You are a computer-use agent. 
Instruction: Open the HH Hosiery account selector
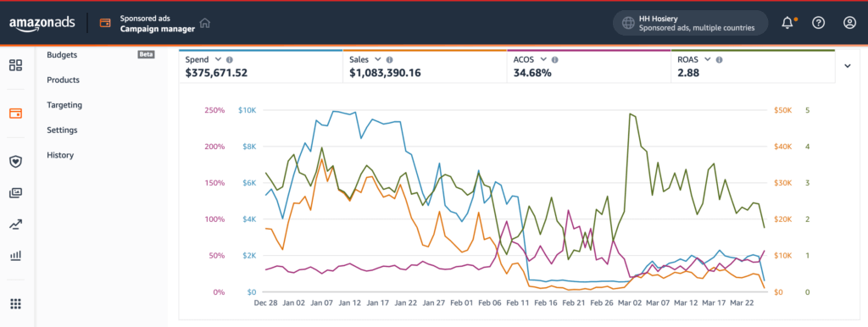690,23
